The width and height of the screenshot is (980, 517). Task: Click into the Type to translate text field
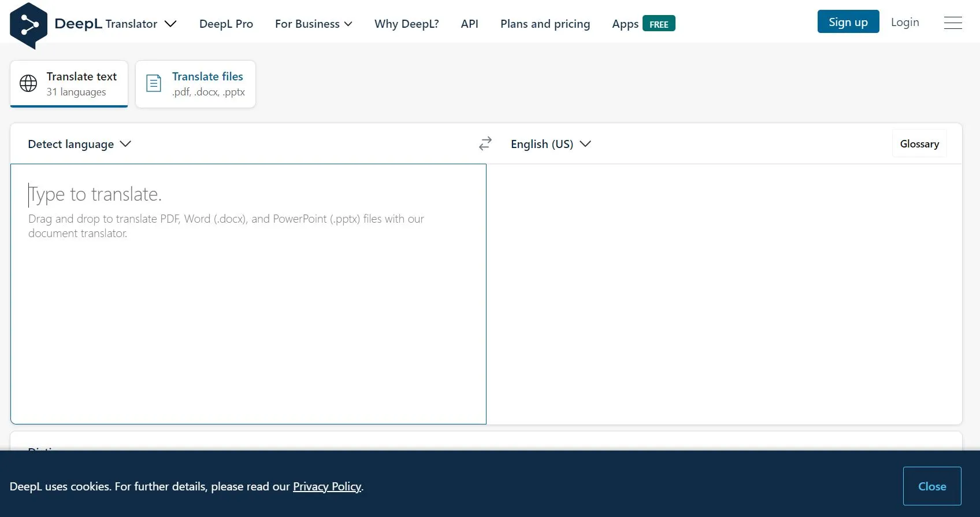pos(248,294)
